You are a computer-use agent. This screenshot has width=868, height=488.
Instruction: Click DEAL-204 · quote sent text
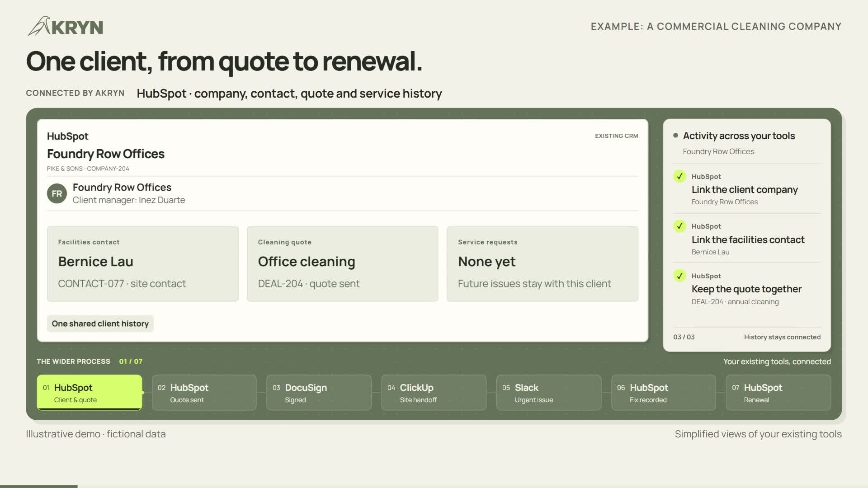coord(309,284)
